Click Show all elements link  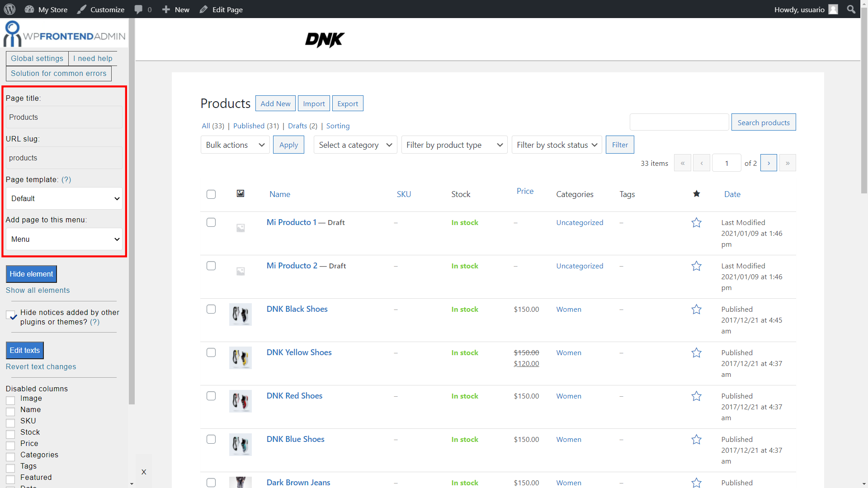click(38, 290)
